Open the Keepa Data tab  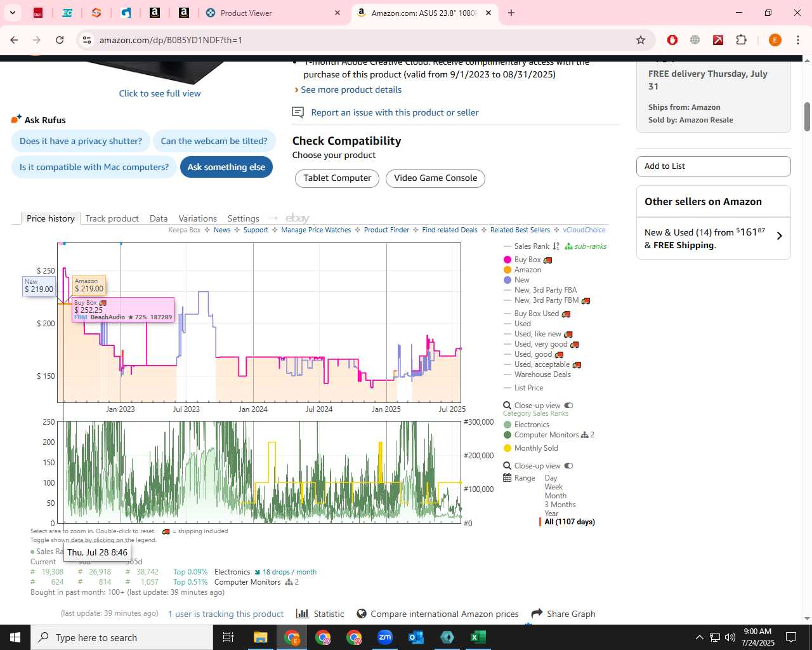click(159, 218)
